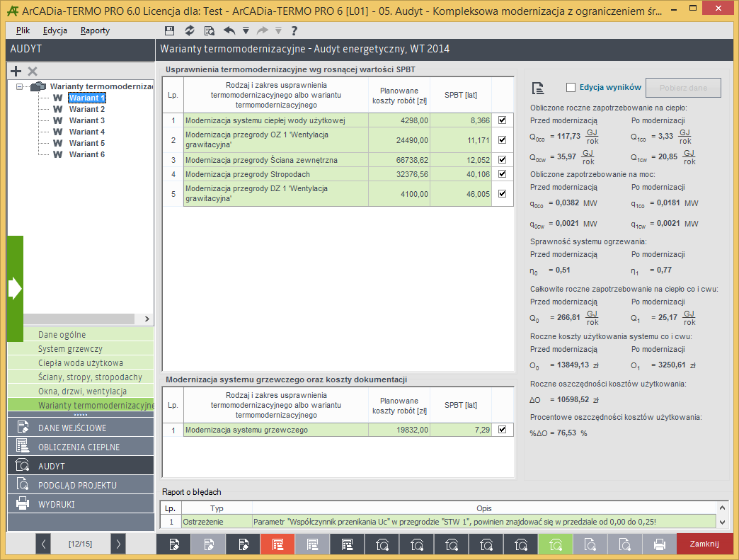Redo the undone action
This screenshot has width=739, height=560.
(263, 30)
